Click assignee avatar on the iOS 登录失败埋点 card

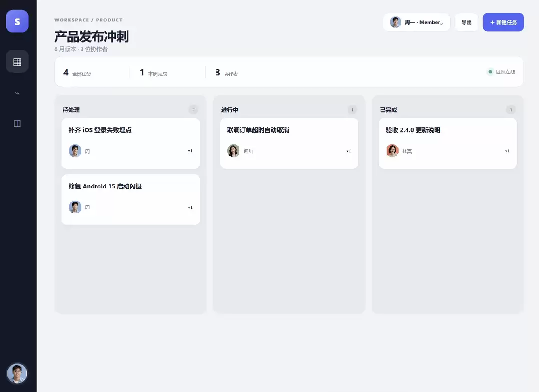[x=75, y=151]
